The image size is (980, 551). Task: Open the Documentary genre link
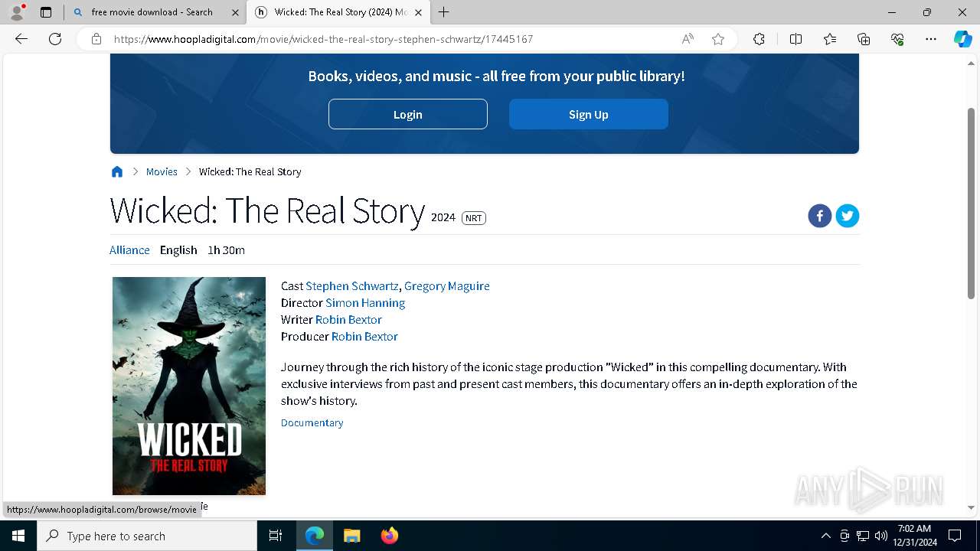[312, 422]
